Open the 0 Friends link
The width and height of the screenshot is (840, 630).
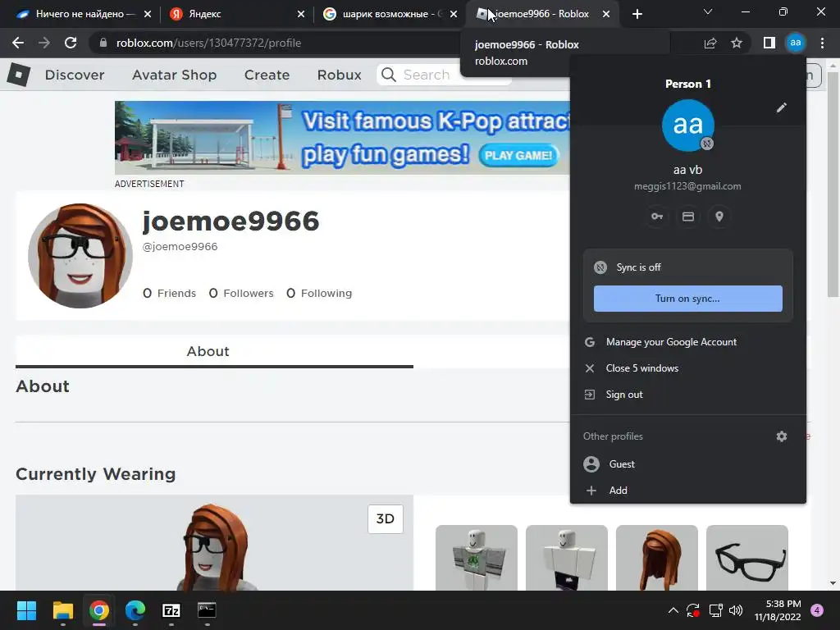pyautogui.click(x=169, y=293)
